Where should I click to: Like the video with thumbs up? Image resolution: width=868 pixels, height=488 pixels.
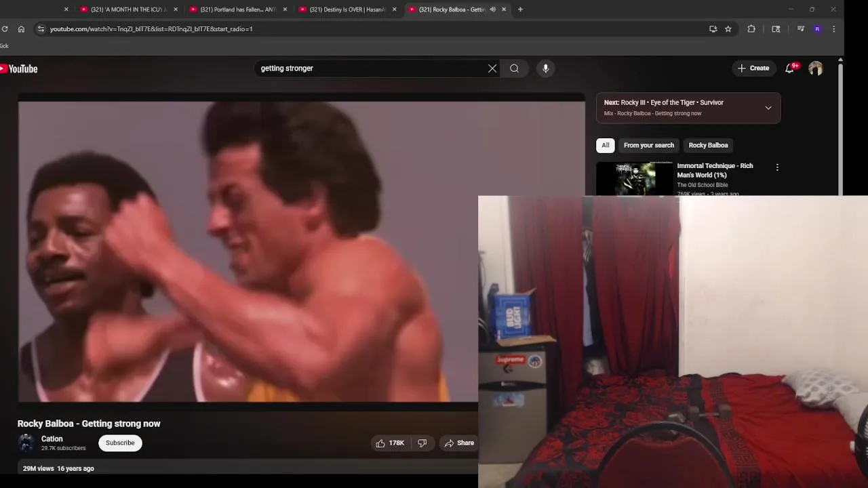pyautogui.click(x=390, y=443)
